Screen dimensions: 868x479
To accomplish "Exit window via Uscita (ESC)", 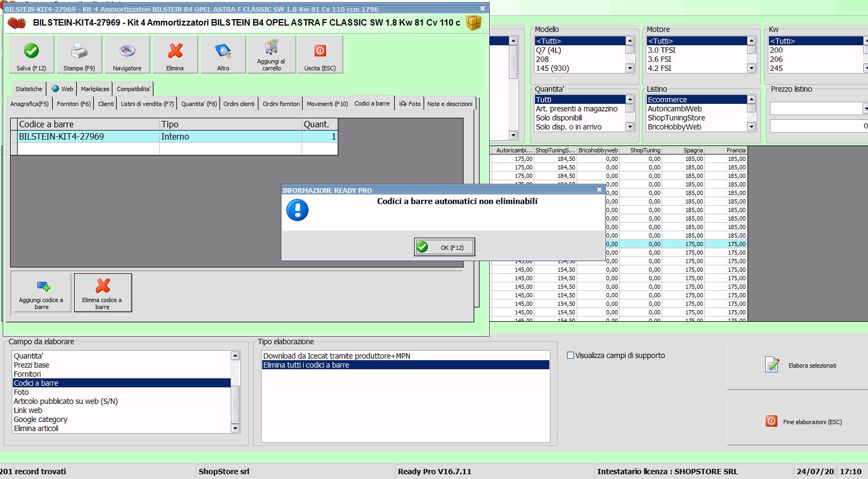I will [x=320, y=55].
